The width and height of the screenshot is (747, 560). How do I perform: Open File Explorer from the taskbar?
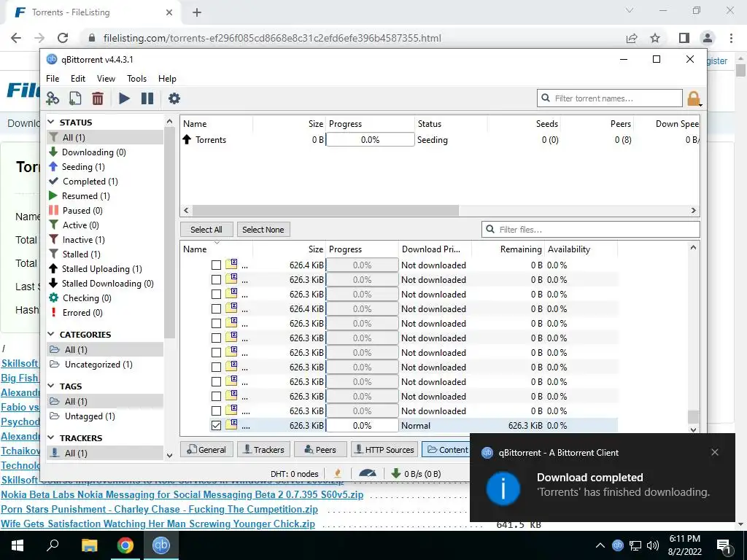(x=89, y=545)
